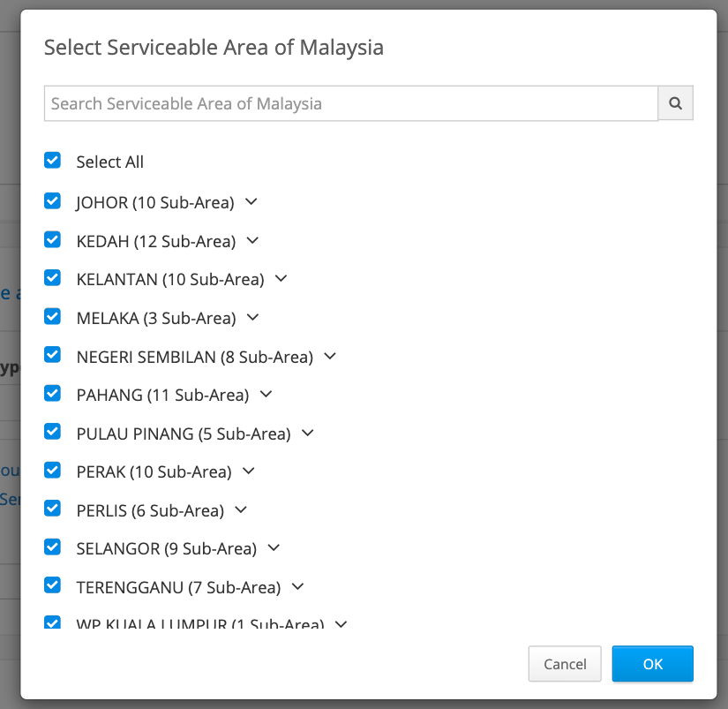Click the OK button
Screen dimensions: 728x709
tap(652, 663)
